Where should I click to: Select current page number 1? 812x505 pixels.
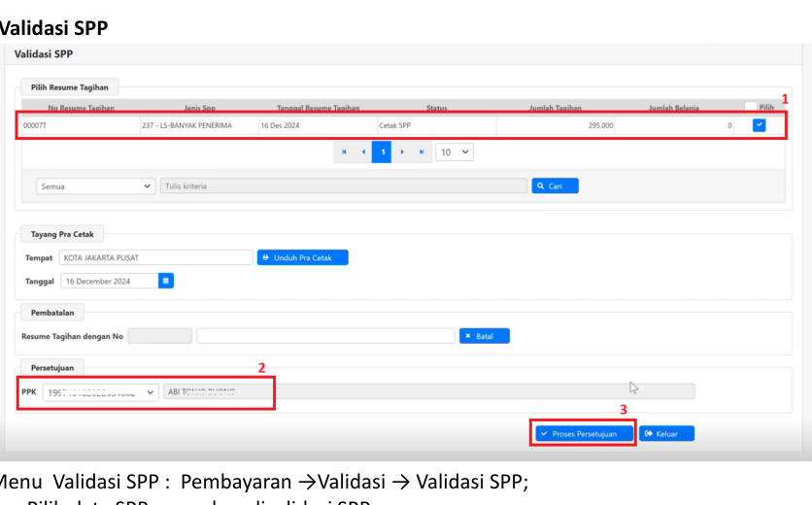383,152
